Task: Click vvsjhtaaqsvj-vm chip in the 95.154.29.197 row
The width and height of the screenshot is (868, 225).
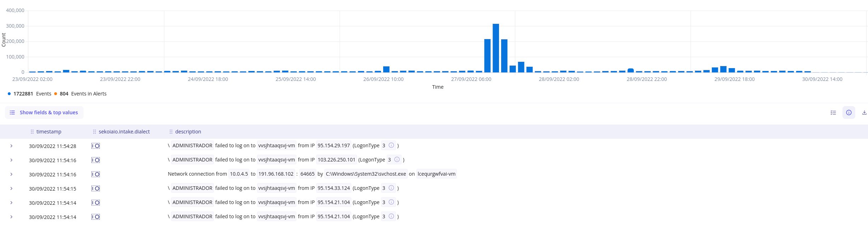Action: point(277,146)
